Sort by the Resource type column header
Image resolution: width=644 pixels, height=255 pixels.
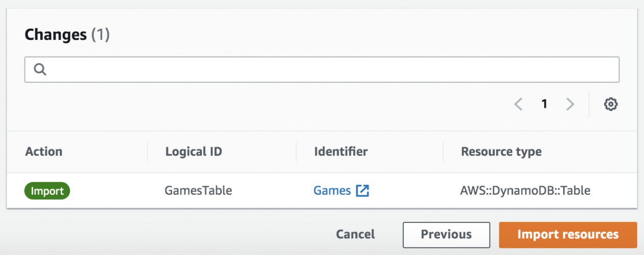[x=501, y=152]
